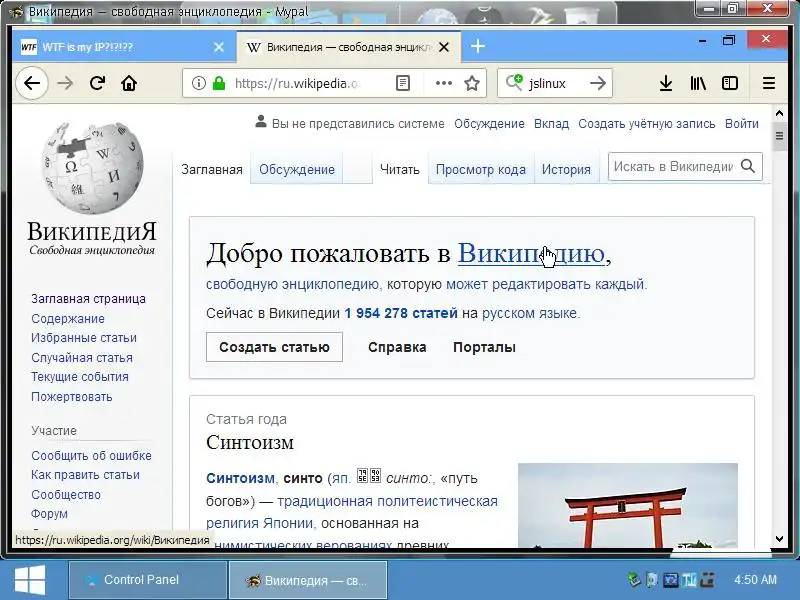Open Избранные статьи sidebar link
Screen dimensions: 800x600
[x=84, y=338]
